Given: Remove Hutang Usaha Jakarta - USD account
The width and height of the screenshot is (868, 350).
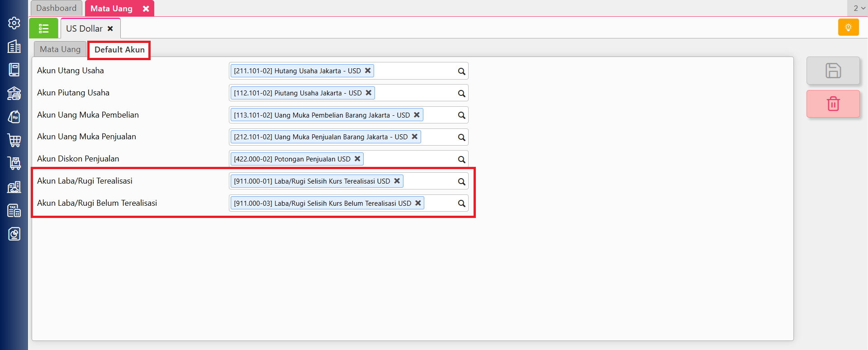Looking at the screenshot, I should click(x=368, y=71).
